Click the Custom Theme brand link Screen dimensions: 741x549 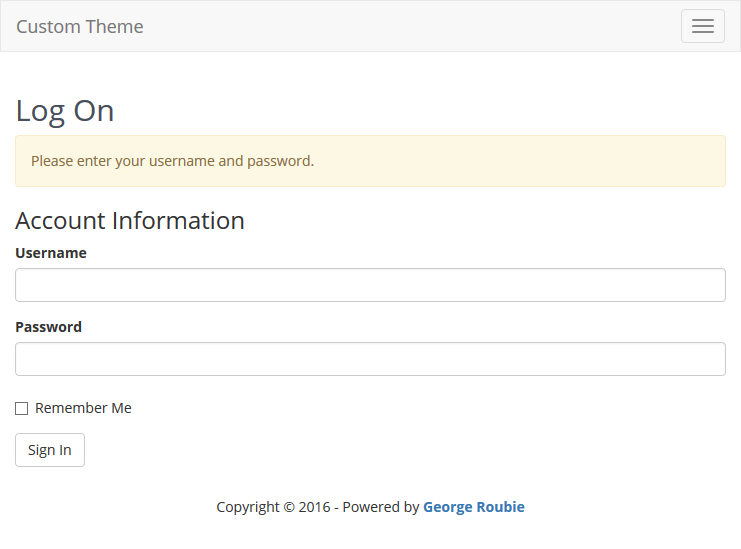coord(80,26)
